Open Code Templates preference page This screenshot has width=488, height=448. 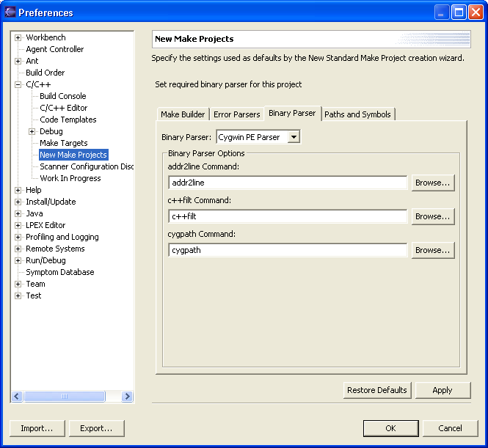point(68,120)
